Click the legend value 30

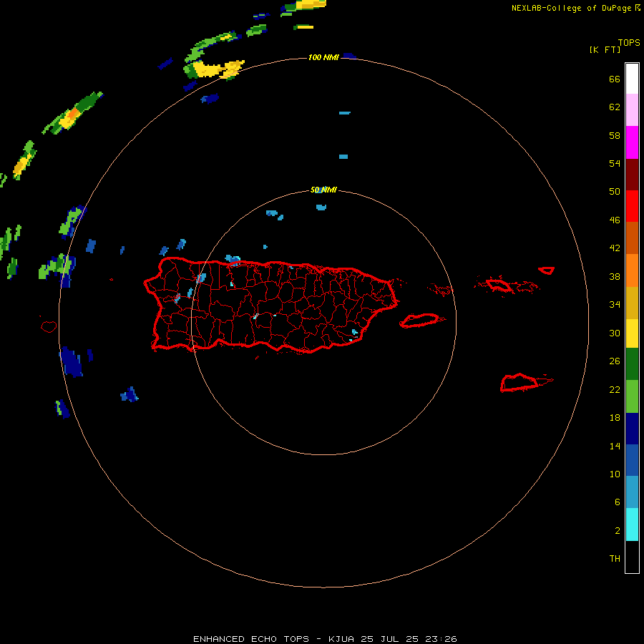tap(615, 333)
